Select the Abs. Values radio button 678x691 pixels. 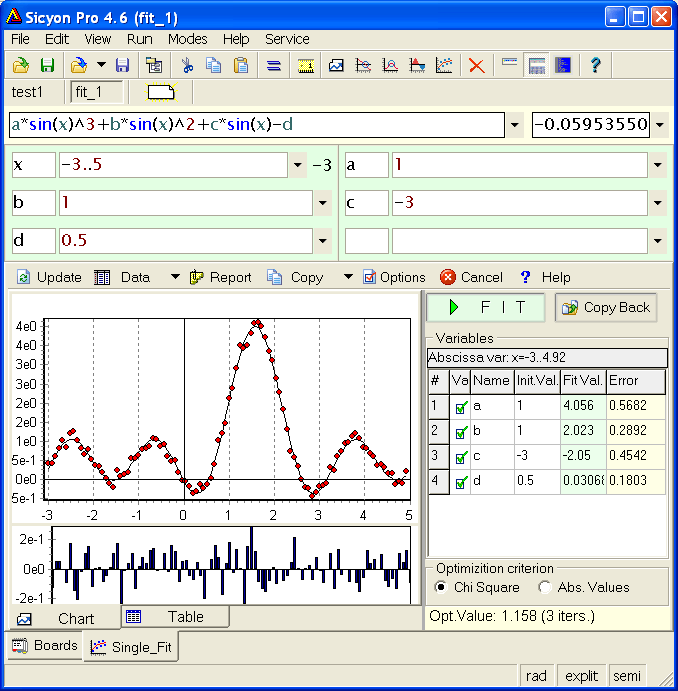pyautogui.click(x=545, y=587)
